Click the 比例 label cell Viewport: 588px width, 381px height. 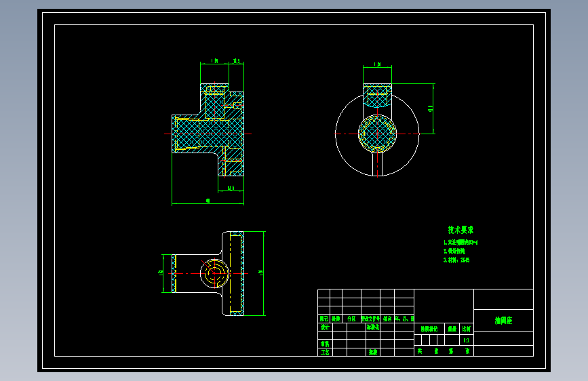[x=466, y=329]
